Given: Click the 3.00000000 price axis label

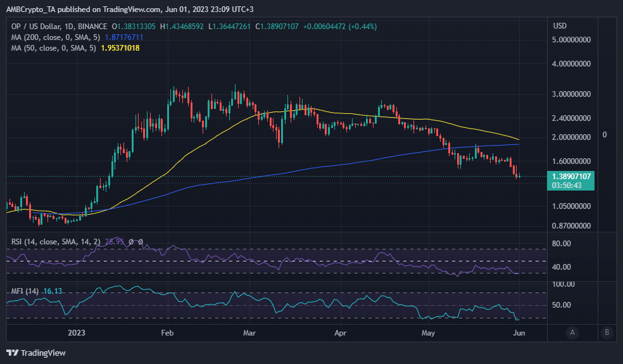Looking at the screenshot, I should (571, 94).
